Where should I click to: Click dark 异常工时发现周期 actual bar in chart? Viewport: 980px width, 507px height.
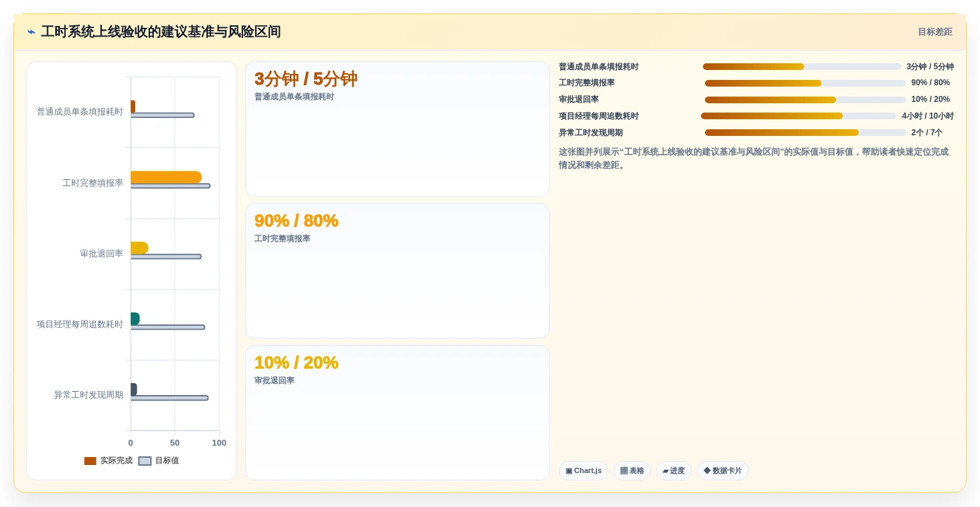point(133,389)
